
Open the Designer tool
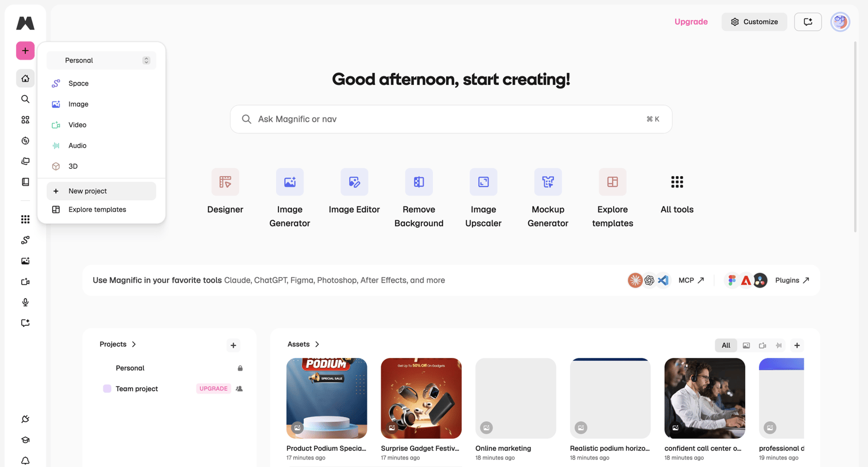click(225, 192)
